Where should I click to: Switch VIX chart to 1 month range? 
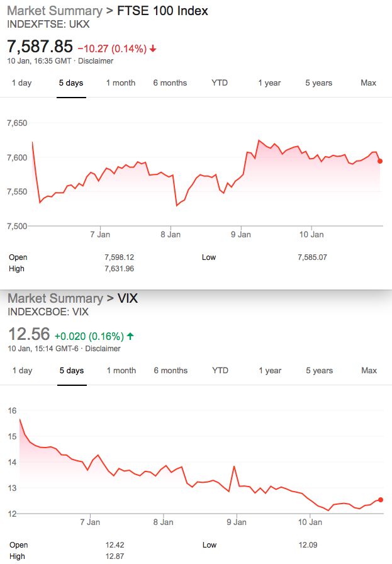pyautogui.click(x=121, y=371)
